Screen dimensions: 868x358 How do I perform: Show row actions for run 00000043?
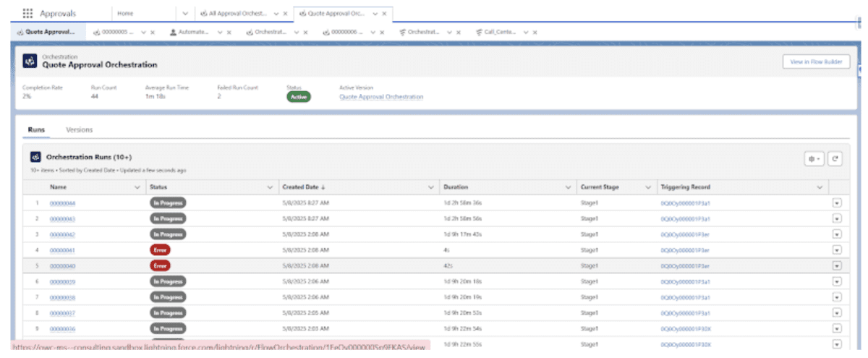click(837, 218)
